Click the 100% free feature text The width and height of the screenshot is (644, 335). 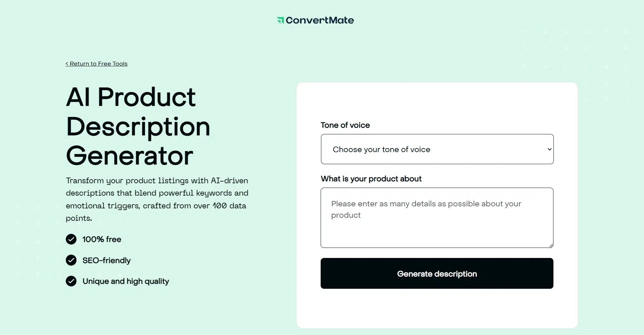(x=102, y=239)
